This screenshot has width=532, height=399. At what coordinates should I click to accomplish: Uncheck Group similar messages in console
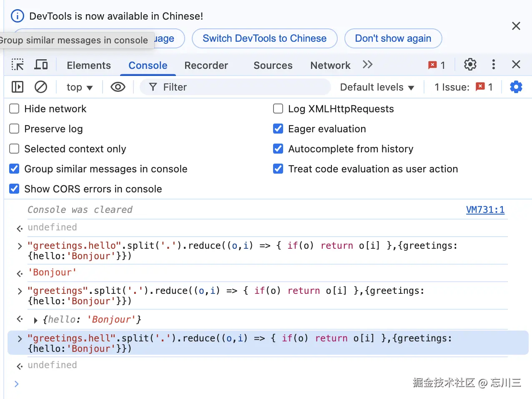(x=14, y=169)
